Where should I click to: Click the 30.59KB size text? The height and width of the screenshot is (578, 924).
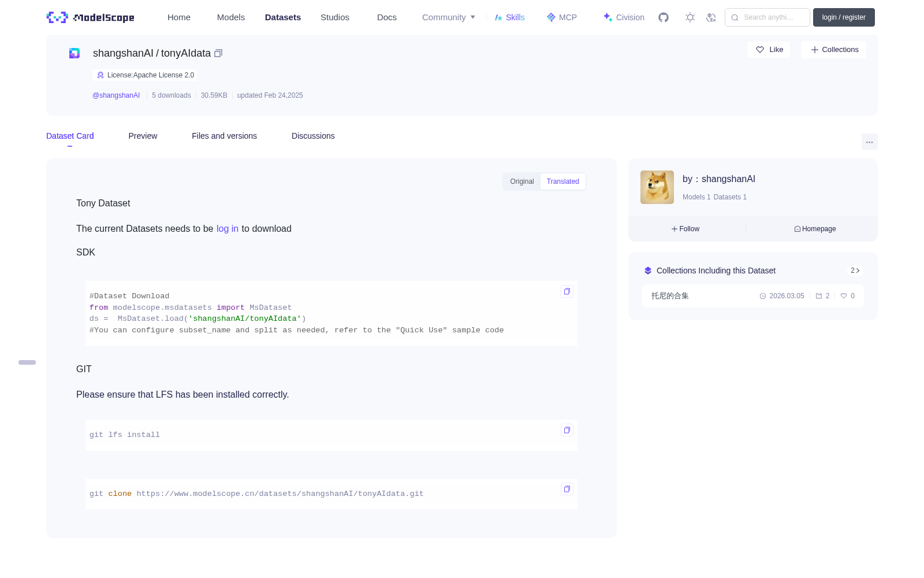coord(214,95)
